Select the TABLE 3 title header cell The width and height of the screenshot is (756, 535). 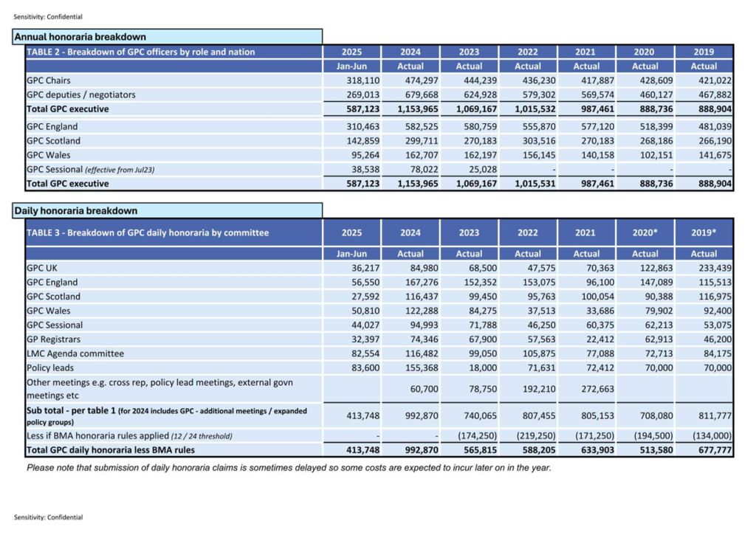pos(148,232)
